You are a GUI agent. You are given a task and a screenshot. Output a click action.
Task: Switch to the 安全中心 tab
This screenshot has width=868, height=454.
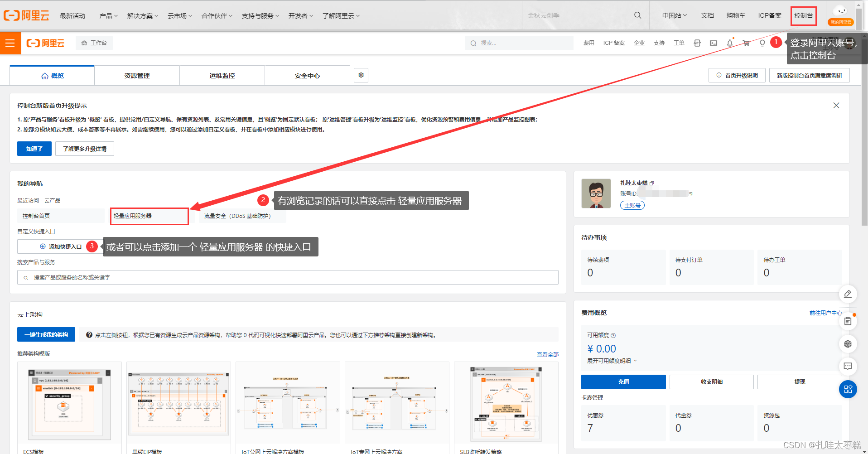pyautogui.click(x=307, y=76)
